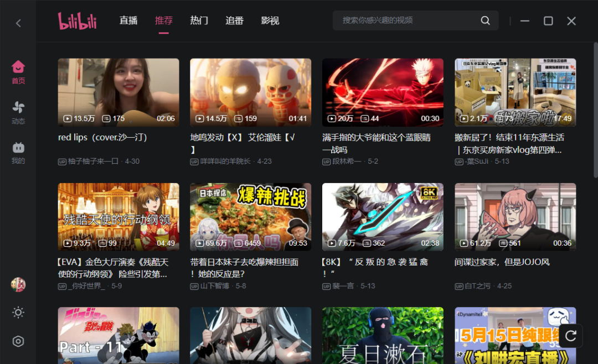Click the user avatar in sidebar

coord(18,285)
